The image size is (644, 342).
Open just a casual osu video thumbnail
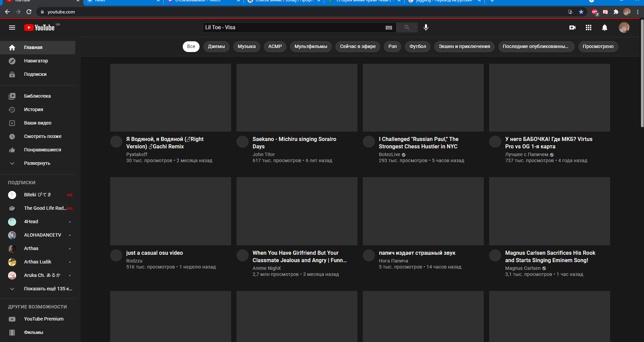pyautogui.click(x=171, y=211)
